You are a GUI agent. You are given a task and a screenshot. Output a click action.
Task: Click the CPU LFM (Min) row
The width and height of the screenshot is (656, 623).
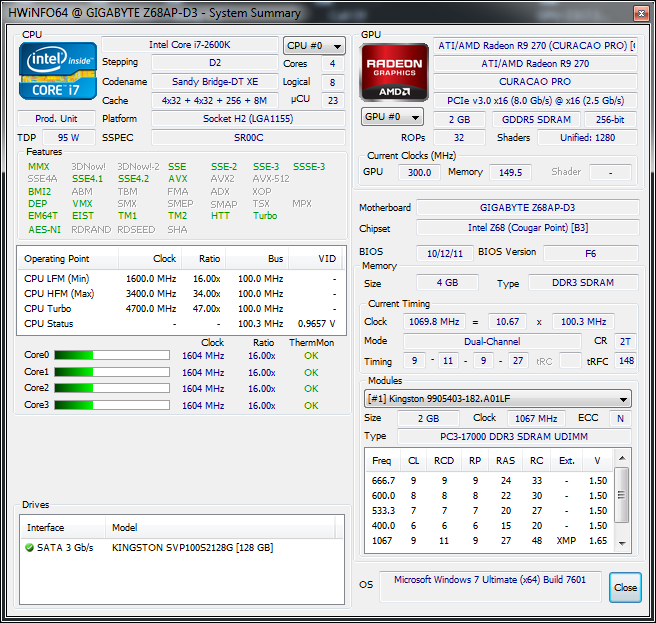coord(181,279)
